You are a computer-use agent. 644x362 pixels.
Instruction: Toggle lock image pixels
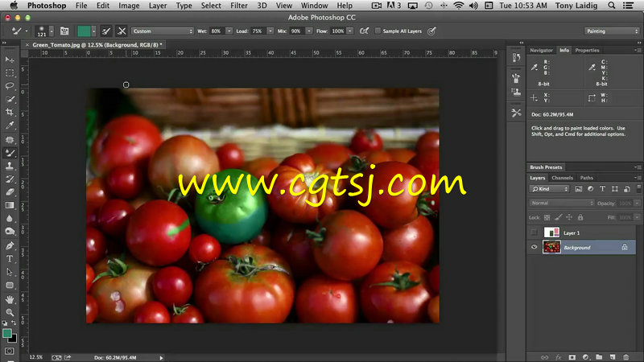click(x=558, y=217)
